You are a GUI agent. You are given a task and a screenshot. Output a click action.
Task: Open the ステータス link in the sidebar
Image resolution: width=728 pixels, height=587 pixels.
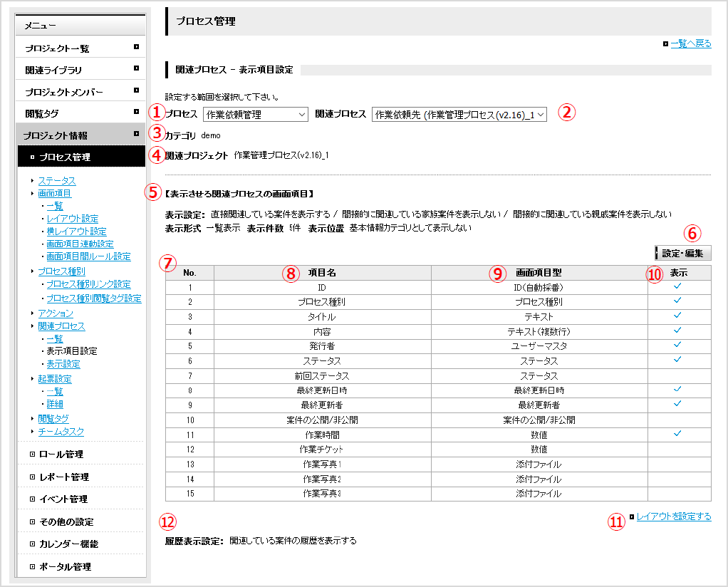[x=57, y=181]
